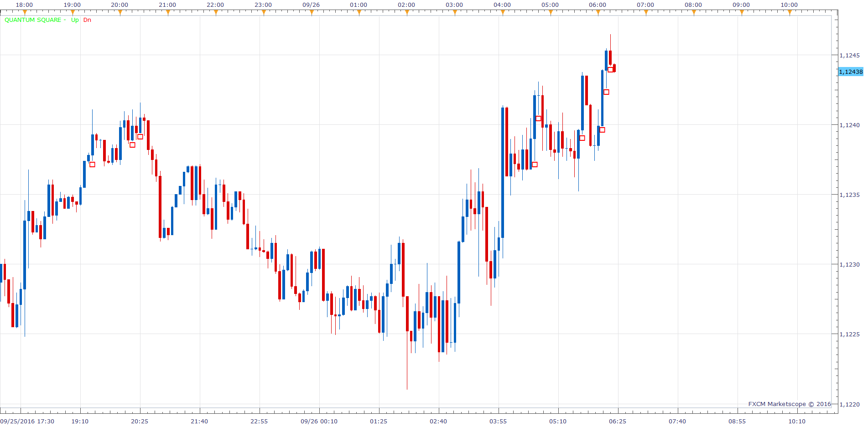Select the 06:00 top axis time label

pos(598,5)
